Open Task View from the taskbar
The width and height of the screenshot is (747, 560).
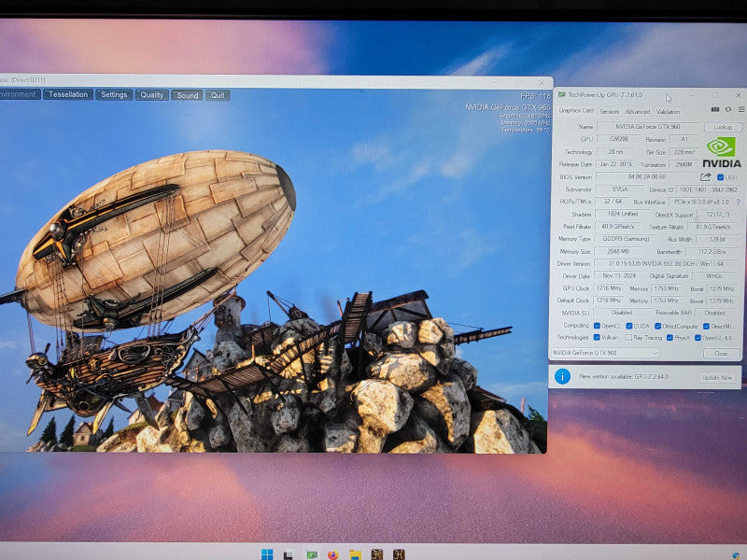click(x=289, y=554)
